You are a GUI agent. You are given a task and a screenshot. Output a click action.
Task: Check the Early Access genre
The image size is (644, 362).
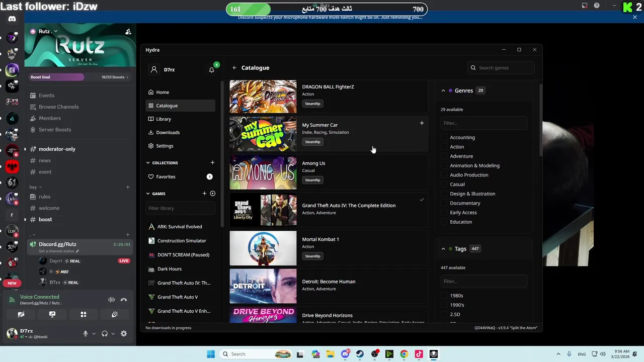click(444, 213)
